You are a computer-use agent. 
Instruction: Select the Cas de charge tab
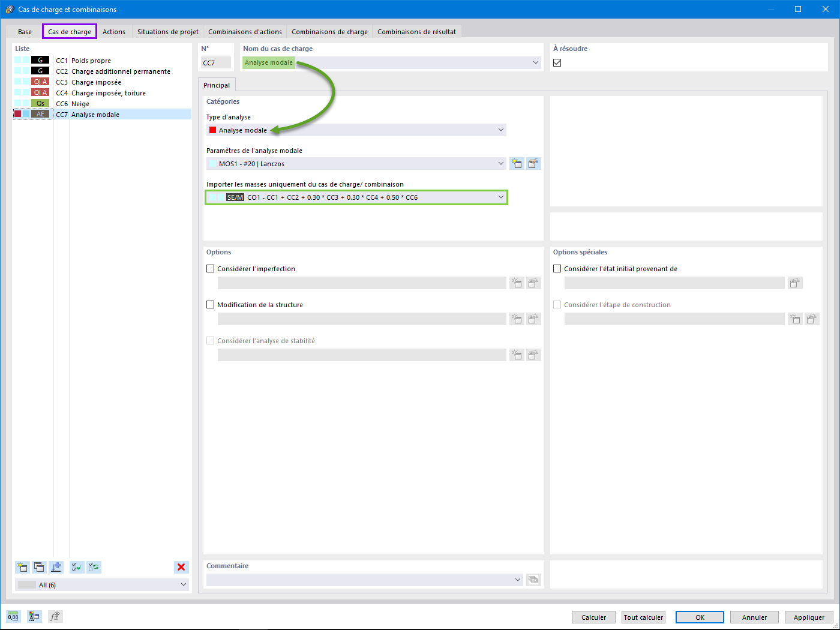pyautogui.click(x=70, y=32)
